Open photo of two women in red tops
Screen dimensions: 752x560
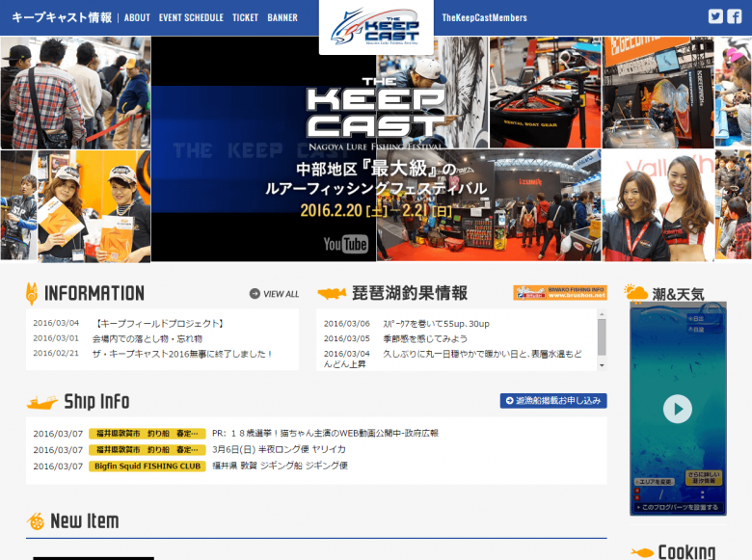click(658, 205)
